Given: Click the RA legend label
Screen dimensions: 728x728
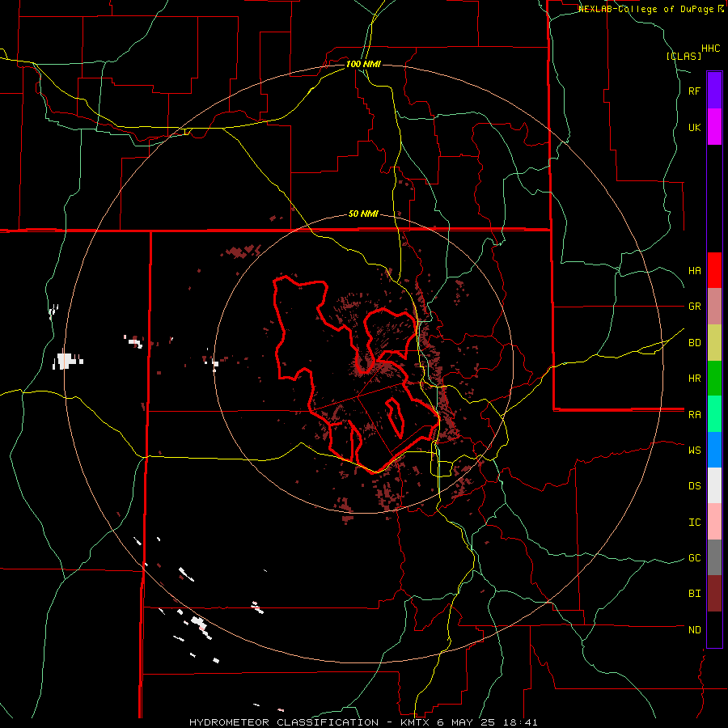Looking at the screenshot, I should coord(694,414).
